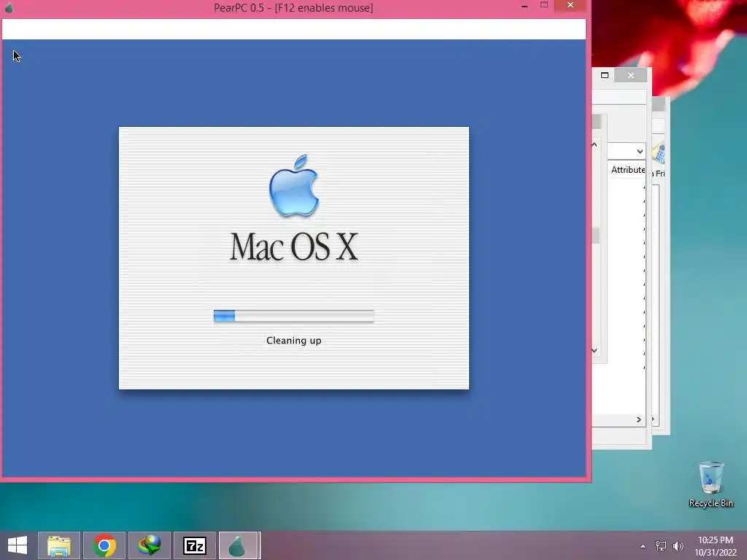
Task: Open the Recycle Bin desktop icon
Action: pos(711,484)
